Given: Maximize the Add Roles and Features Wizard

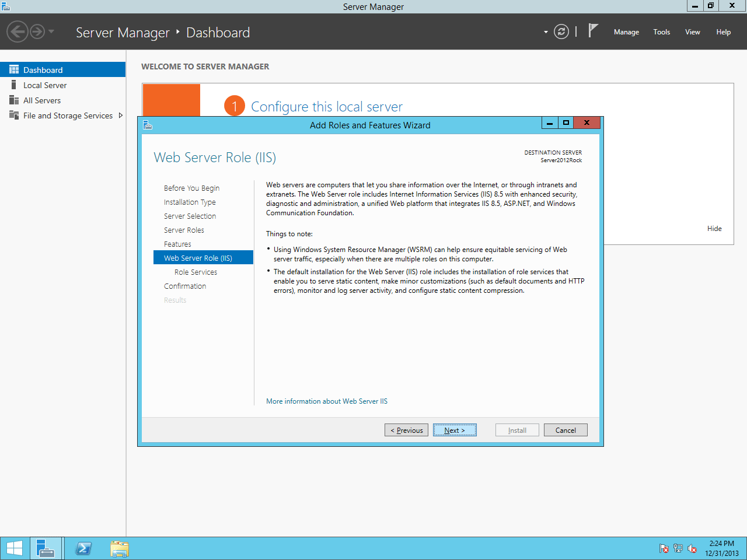Looking at the screenshot, I should point(566,123).
